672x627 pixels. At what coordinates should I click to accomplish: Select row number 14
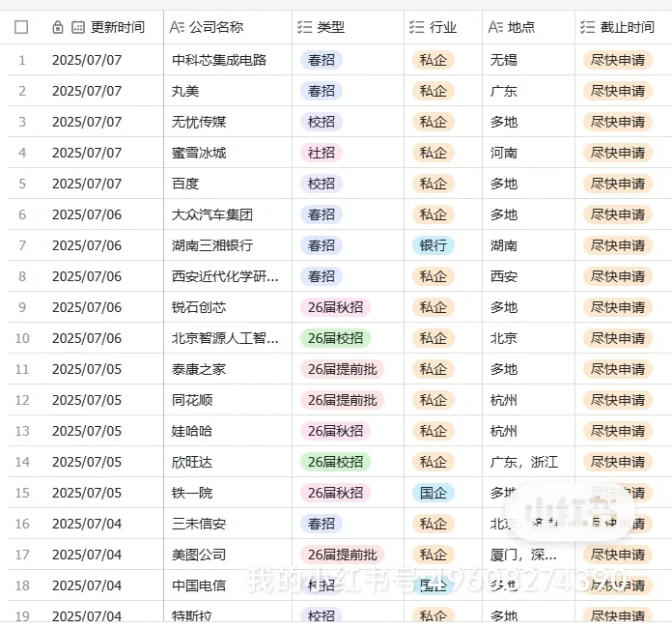(x=22, y=461)
